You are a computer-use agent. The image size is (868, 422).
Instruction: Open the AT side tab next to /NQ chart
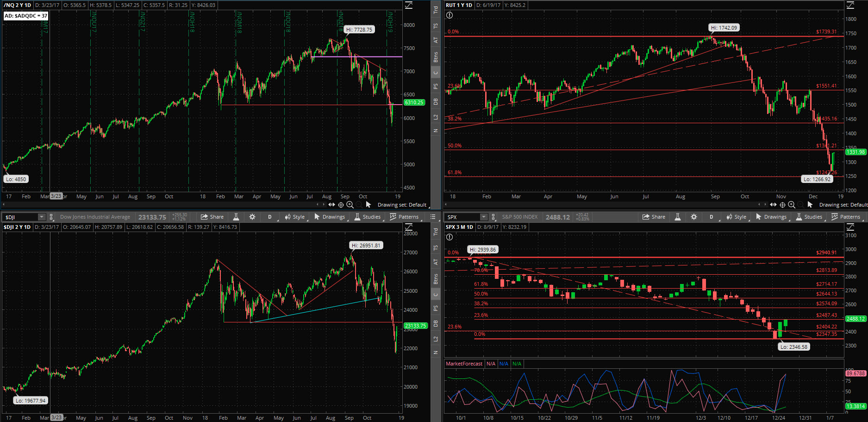(x=436, y=40)
